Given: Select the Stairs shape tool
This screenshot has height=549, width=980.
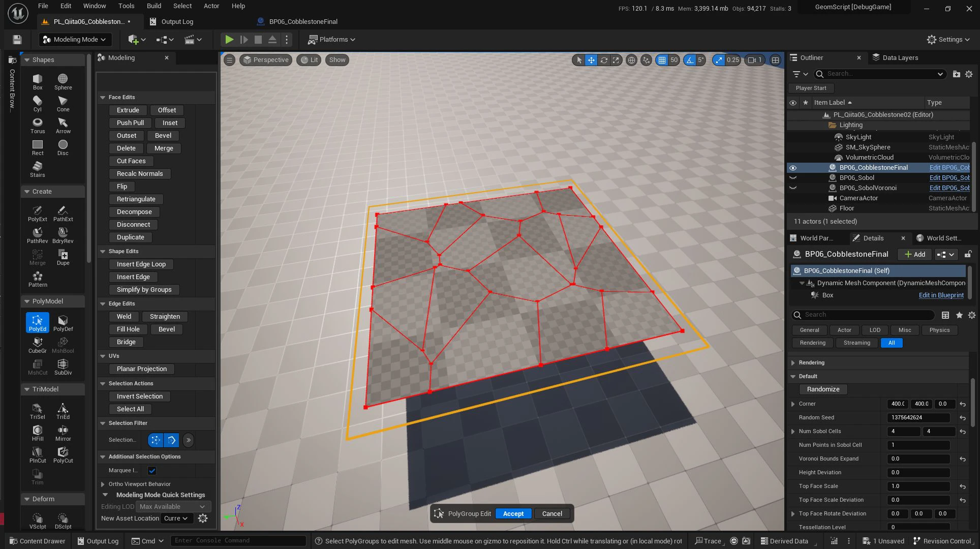Looking at the screenshot, I should (x=38, y=169).
